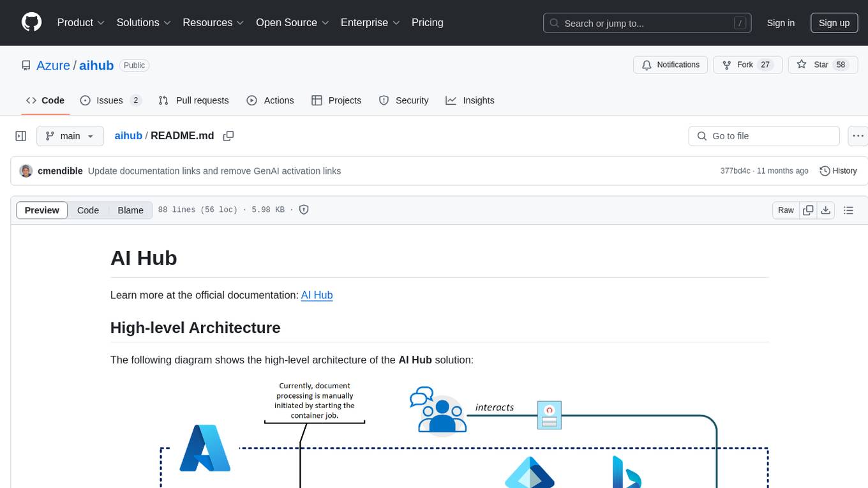Focus the Search or jump to field
The image size is (868, 488).
(646, 23)
